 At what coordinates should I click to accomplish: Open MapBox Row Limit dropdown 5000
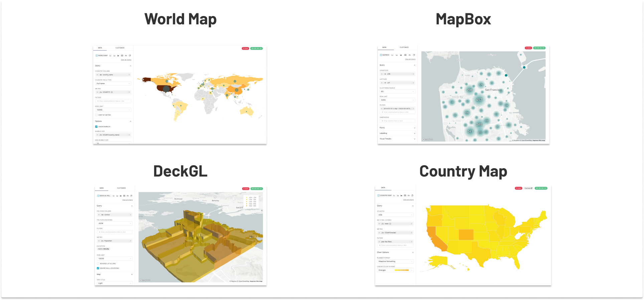click(397, 100)
